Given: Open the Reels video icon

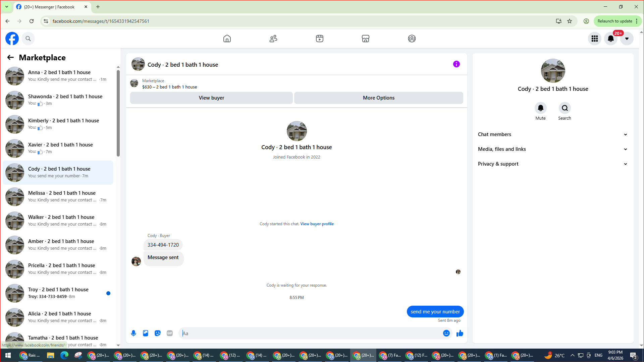Looking at the screenshot, I should pos(320,39).
